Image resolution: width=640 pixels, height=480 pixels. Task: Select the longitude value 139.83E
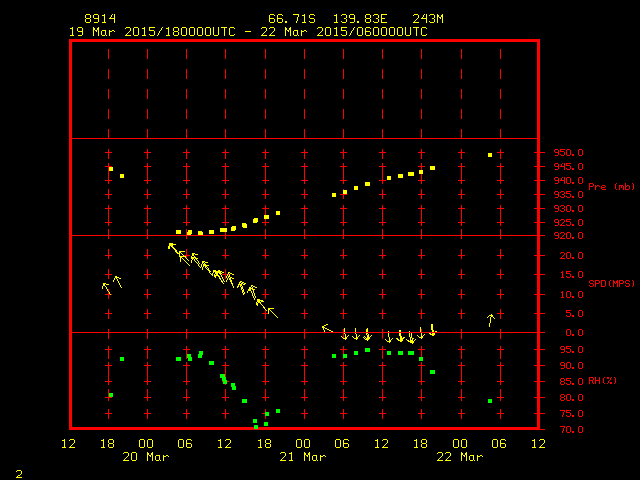coord(360,19)
